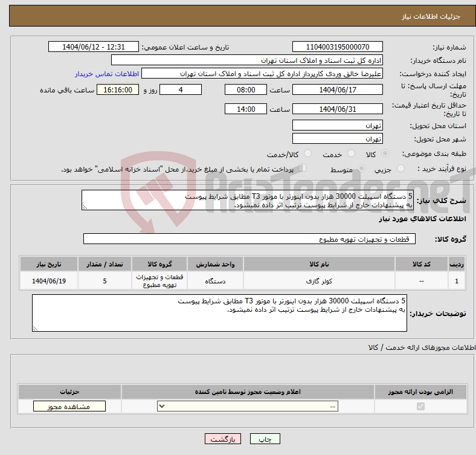Select the کالا/خدمت radio option
Screen dimensions: 476x455
click(308, 154)
